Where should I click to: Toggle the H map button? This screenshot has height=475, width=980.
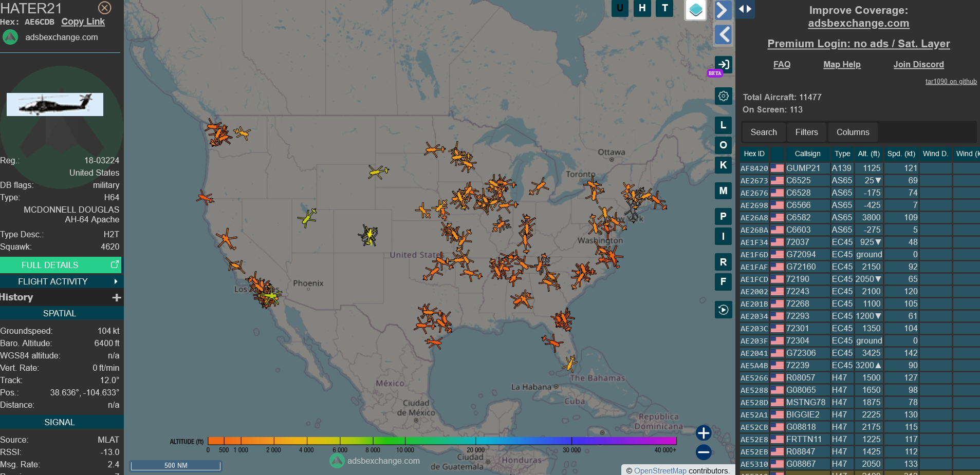(x=642, y=8)
